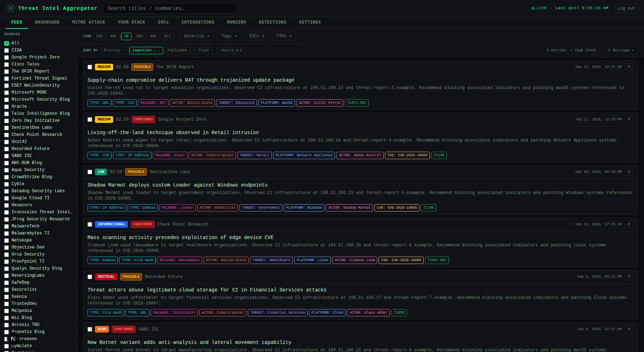
Task: Sort entries by Priority
Action: [x=114, y=50]
